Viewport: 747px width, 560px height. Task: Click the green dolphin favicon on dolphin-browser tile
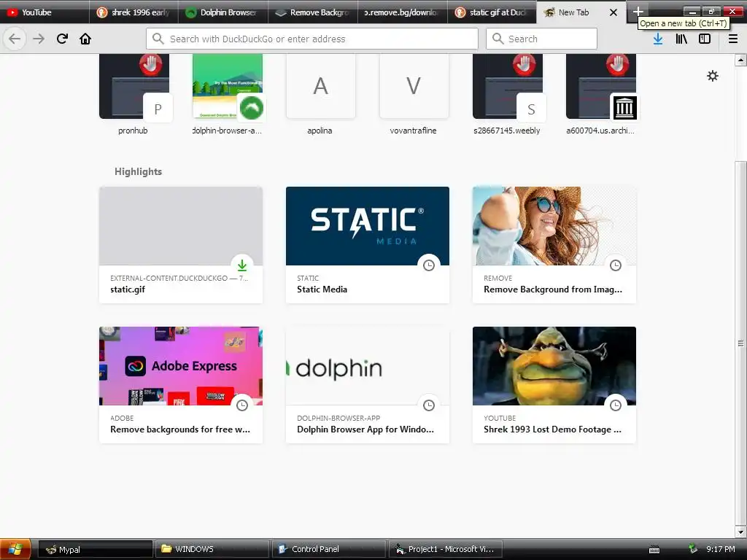point(251,108)
